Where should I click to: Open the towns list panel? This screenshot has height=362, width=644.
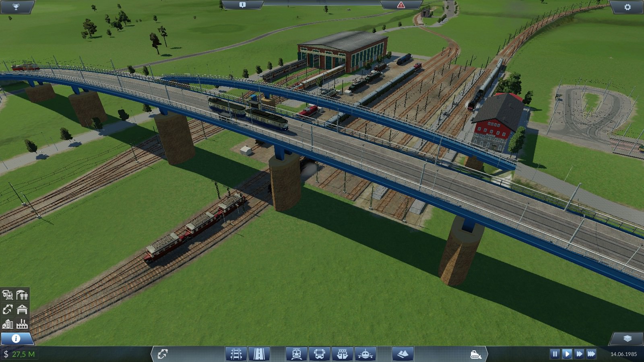click(8, 324)
